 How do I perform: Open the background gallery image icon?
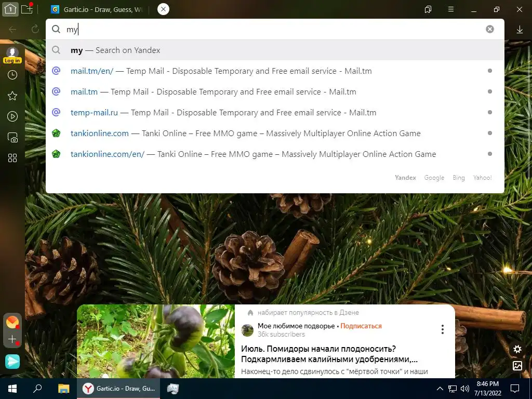(517, 365)
